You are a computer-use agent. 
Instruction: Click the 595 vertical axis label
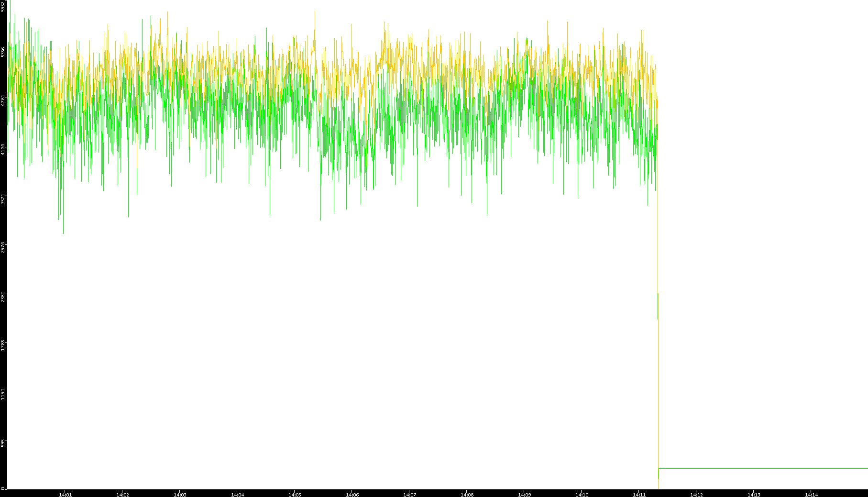pyautogui.click(x=3, y=443)
